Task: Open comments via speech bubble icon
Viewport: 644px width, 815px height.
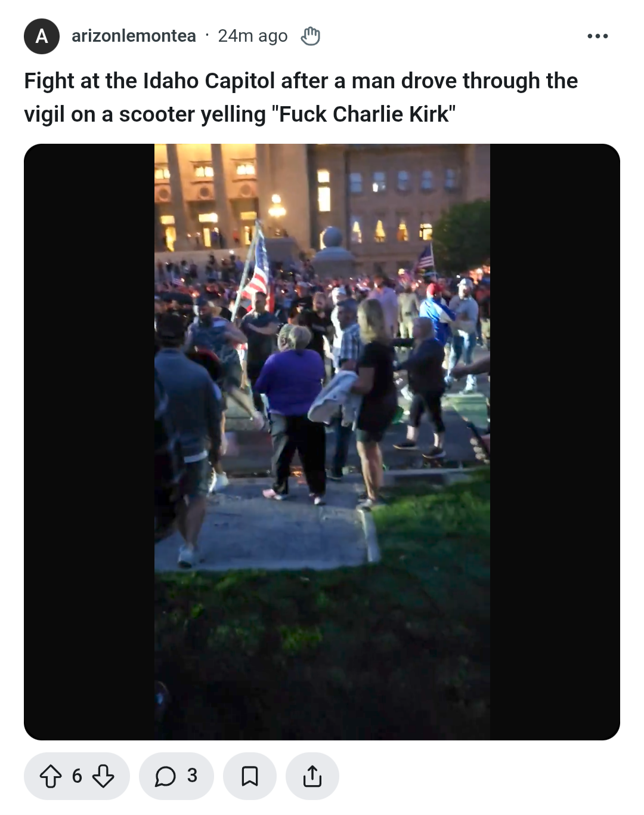Action: [165, 776]
